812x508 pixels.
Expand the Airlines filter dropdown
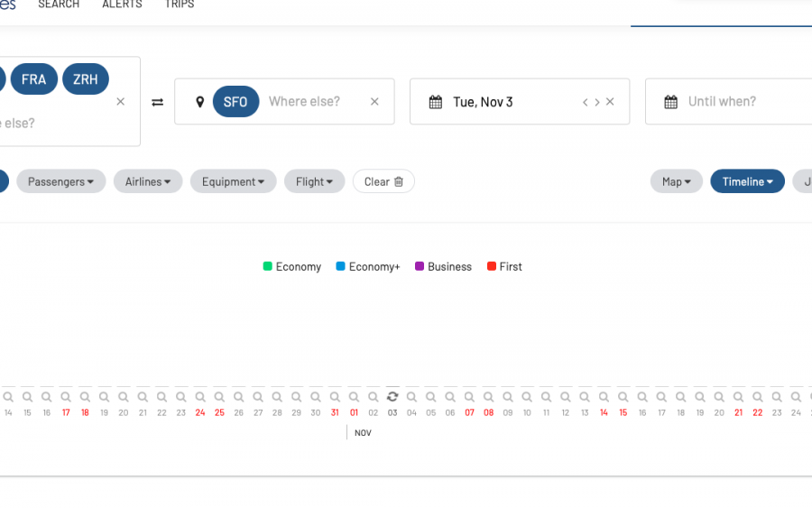[x=148, y=181]
